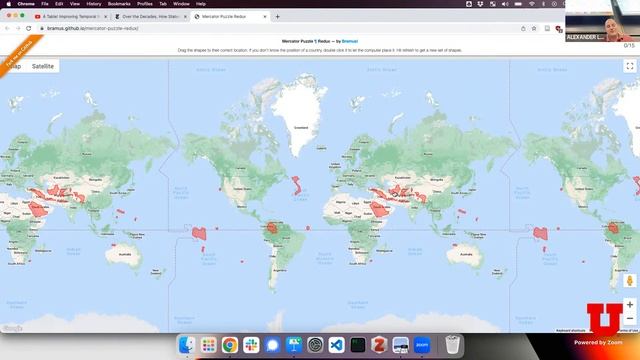Open the volume control in menu bar
Screen dimensions: 640x360
[x=505, y=4]
